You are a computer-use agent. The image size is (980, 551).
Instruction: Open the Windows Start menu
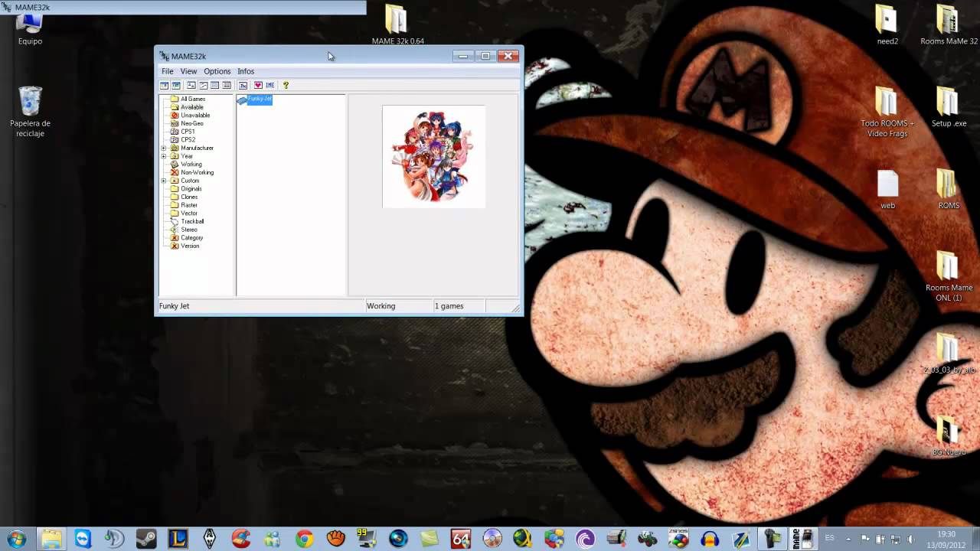(16, 539)
